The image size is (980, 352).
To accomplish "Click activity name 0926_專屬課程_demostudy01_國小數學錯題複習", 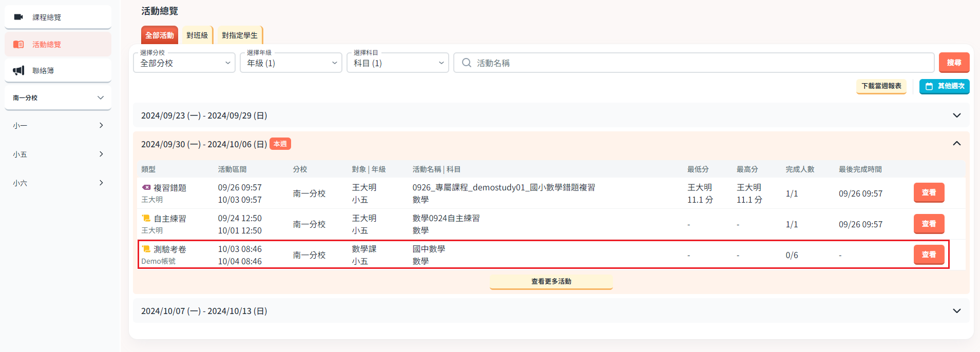I will click(504, 187).
